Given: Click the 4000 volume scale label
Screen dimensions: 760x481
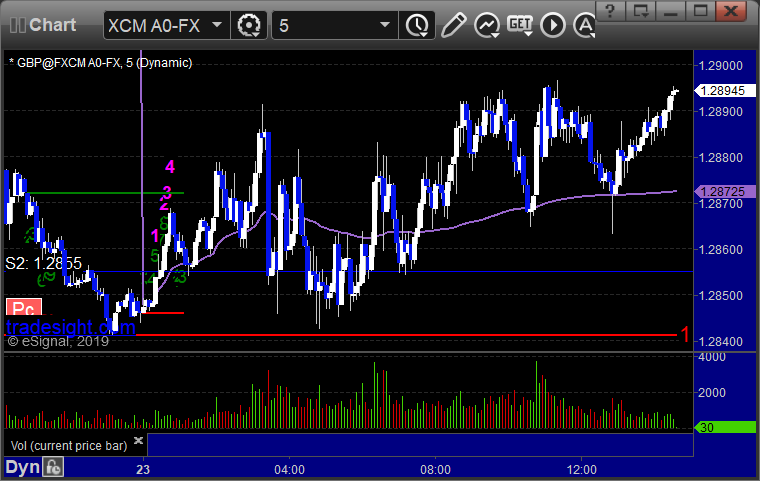Looking at the screenshot, I should point(712,357).
